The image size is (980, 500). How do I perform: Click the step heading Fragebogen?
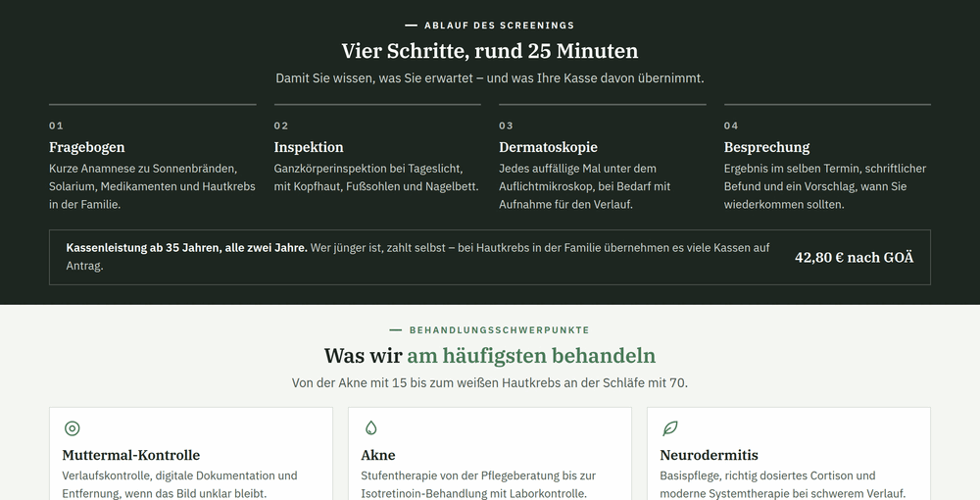click(x=87, y=147)
